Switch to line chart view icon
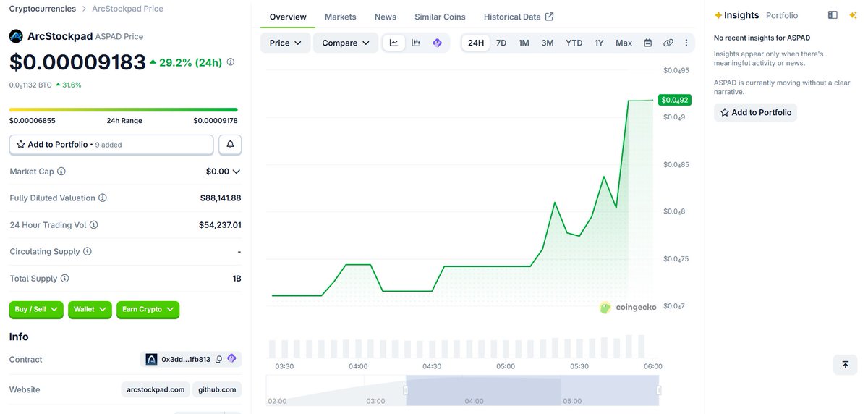The width and height of the screenshot is (868, 414). tap(393, 43)
